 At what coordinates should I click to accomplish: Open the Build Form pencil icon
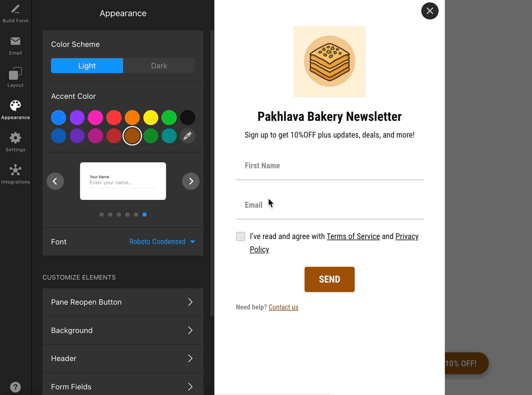pos(15,9)
